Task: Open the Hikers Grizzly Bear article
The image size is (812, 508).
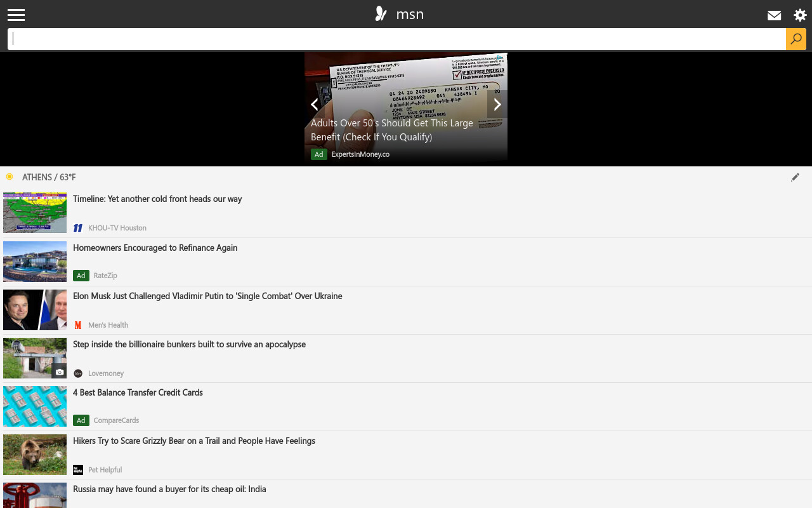Action: 194,441
